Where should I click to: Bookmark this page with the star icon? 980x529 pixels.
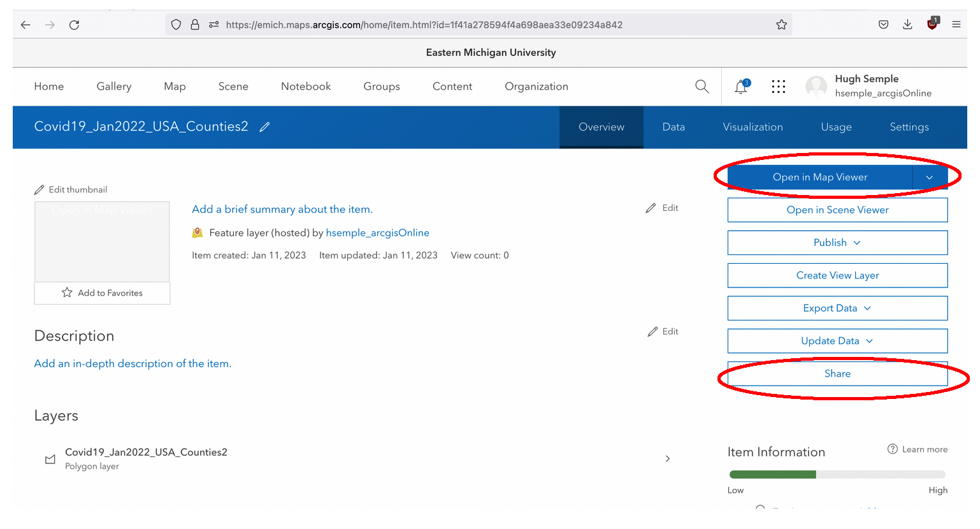[782, 25]
